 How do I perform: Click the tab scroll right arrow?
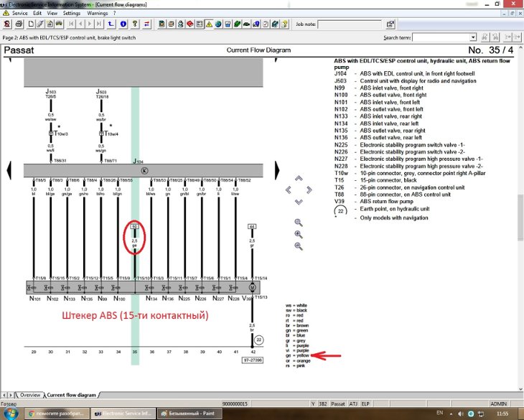click(x=10, y=395)
